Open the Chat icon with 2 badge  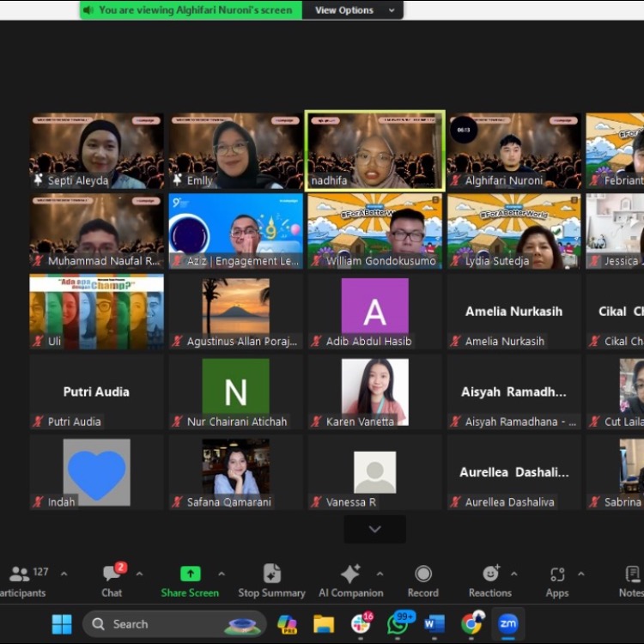point(114,572)
